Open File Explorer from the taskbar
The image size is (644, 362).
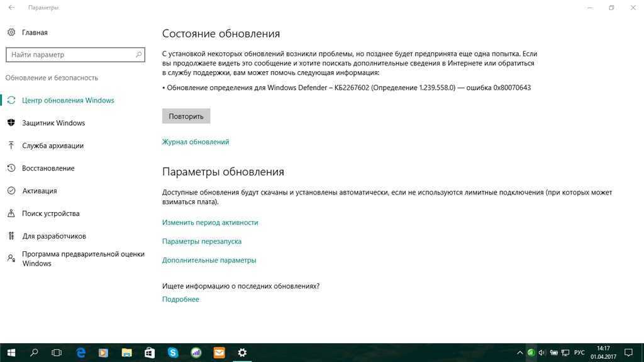(x=126, y=353)
